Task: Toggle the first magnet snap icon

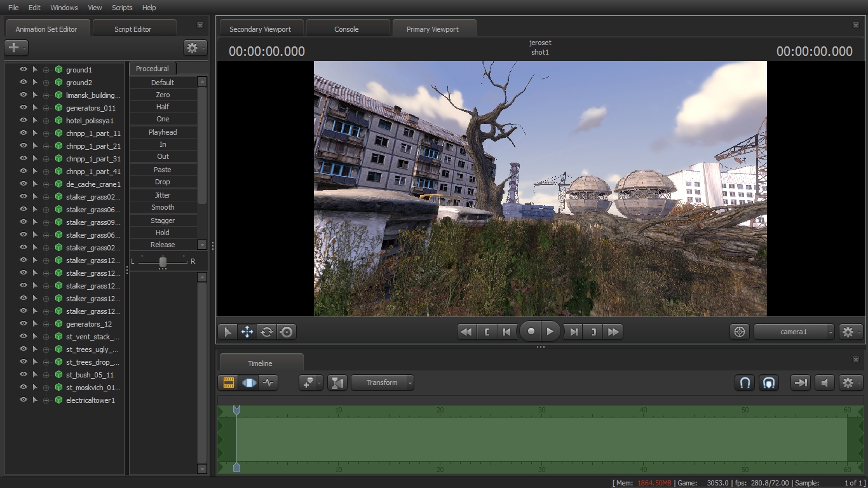Action: [x=745, y=383]
